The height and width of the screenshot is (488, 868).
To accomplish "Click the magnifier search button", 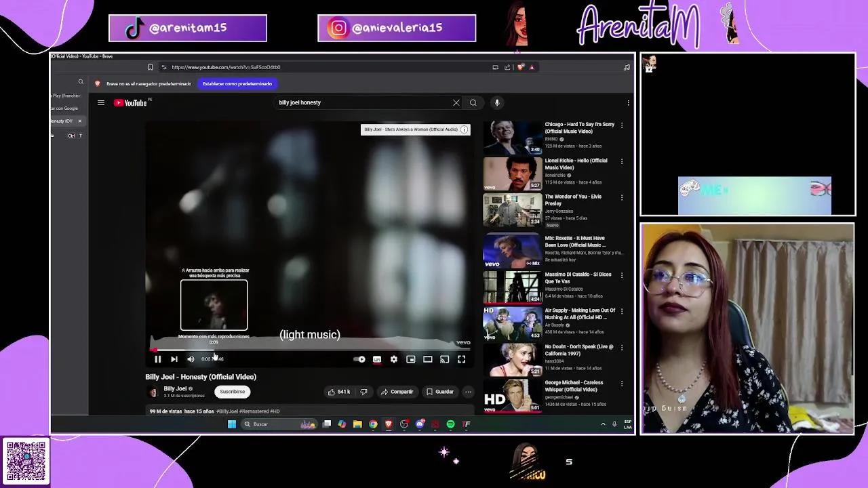I will [x=473, y=102].
